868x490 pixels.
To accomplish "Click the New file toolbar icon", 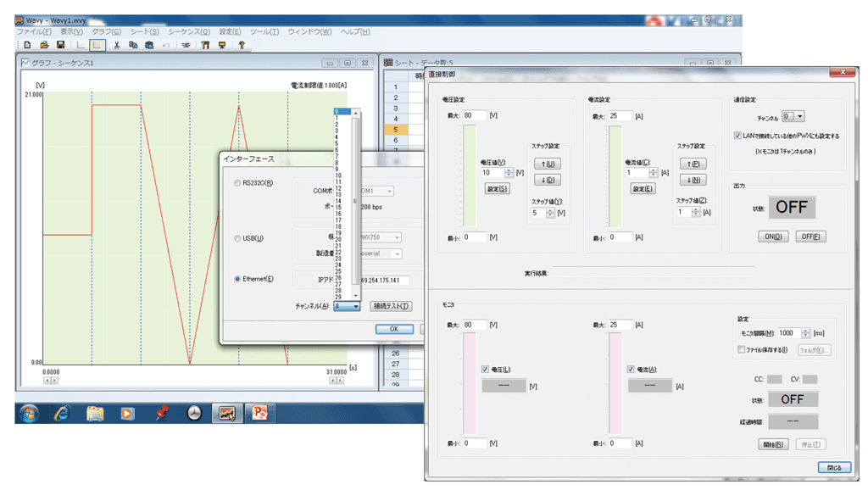I will tap(28, 45).
